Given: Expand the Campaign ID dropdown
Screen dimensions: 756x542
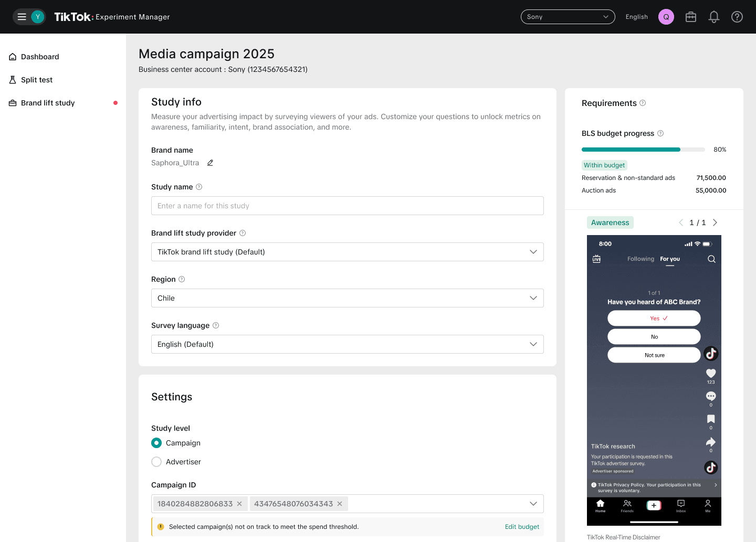Looking at the screenshot, I should (533, 504).
